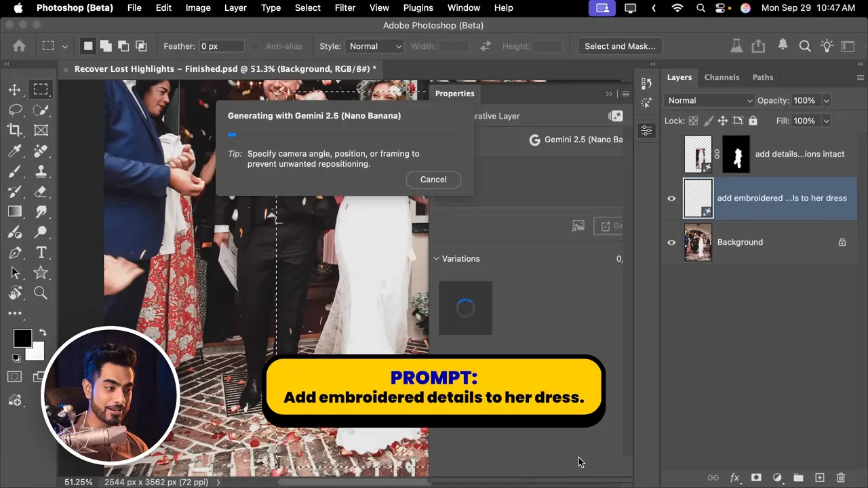
Task: Collapse the Variations section
Action: point(437,259)
